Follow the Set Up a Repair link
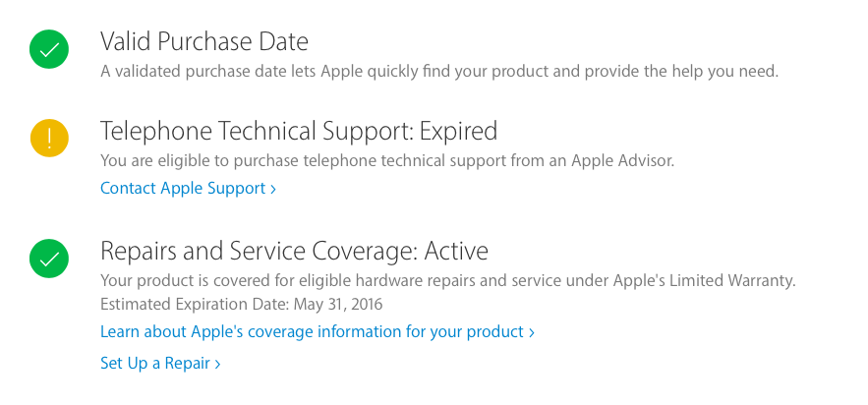Screen dimensions: 868x405 pyautogui.click(x=155, y=363)
